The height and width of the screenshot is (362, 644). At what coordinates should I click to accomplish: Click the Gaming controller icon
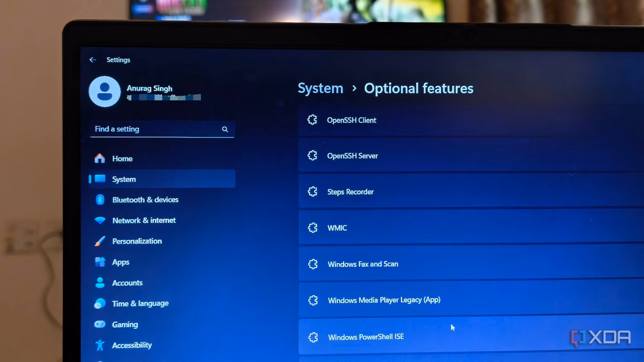click(x=100, y=324)
